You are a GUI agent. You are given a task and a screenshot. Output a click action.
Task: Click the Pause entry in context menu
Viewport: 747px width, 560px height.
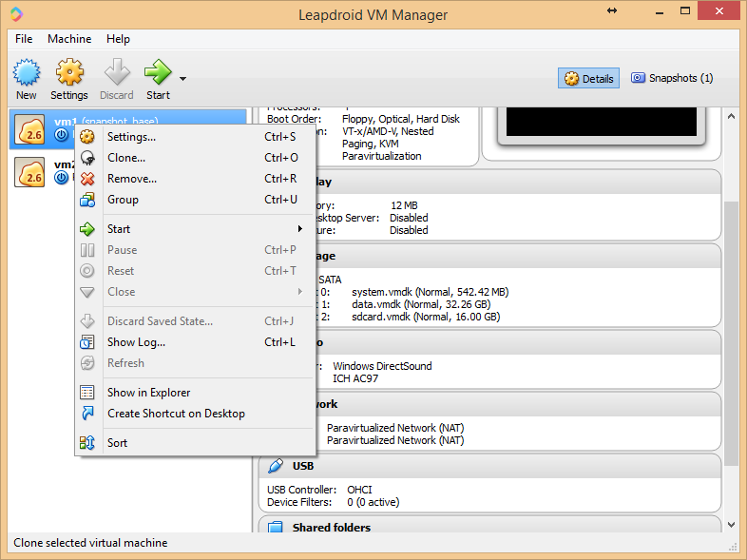[196, 250]
